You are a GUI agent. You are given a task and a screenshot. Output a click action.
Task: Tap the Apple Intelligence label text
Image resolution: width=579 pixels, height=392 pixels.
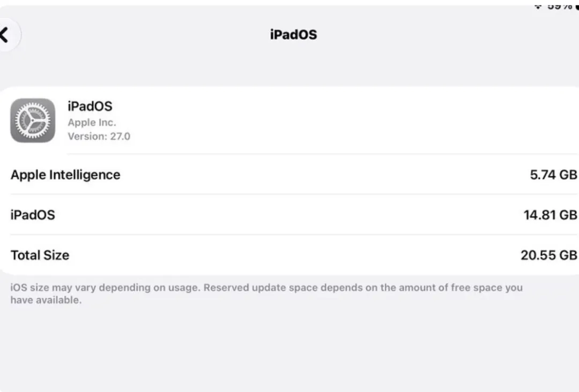(x=65, y=175)
